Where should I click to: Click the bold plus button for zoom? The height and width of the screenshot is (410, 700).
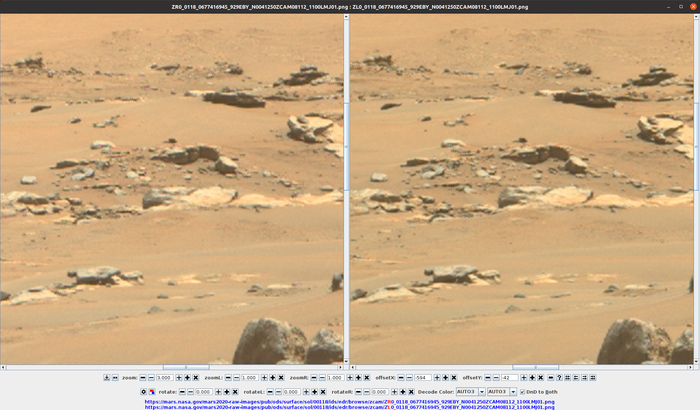tap(188, 378)
